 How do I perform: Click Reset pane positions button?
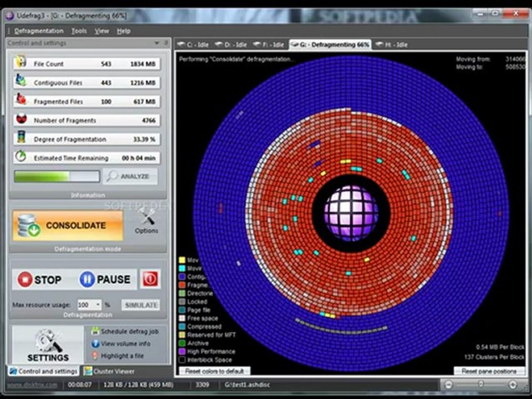point(489,371)
